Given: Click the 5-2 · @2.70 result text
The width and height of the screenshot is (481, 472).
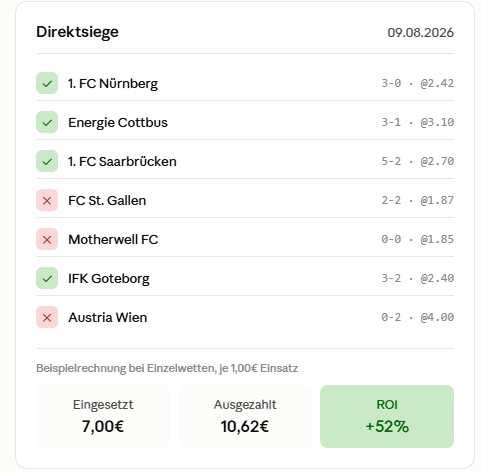Looking at the screenshot, I should click(418, 161).
